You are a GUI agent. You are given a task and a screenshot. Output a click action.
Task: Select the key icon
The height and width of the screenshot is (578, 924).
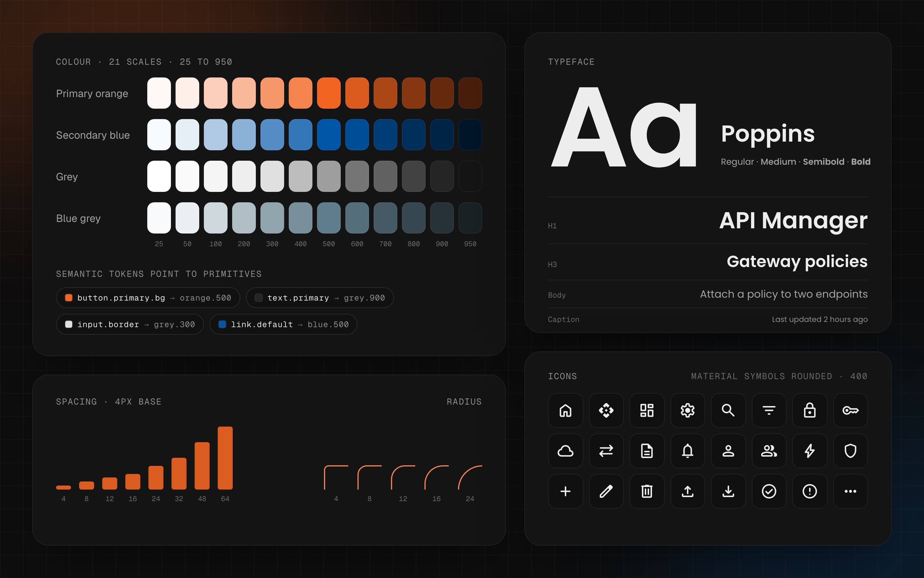click(850, 410)
